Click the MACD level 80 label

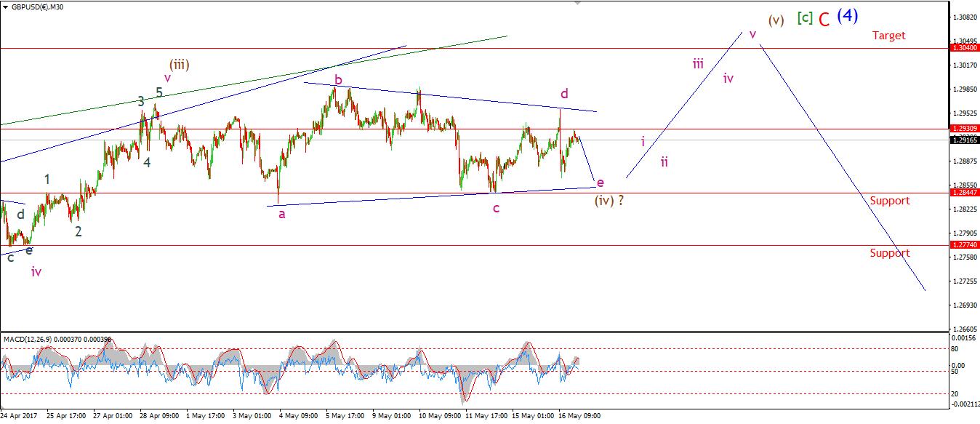[x=955, y=350]
